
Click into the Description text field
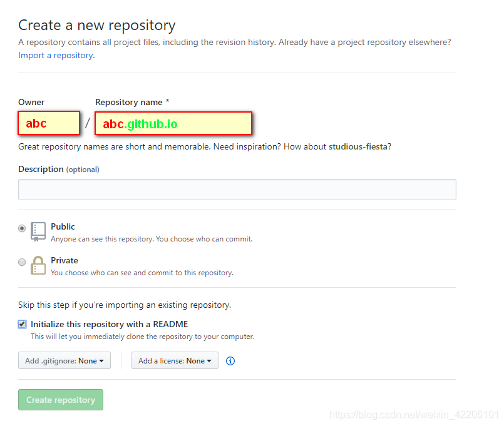click(x=237, y=190)
